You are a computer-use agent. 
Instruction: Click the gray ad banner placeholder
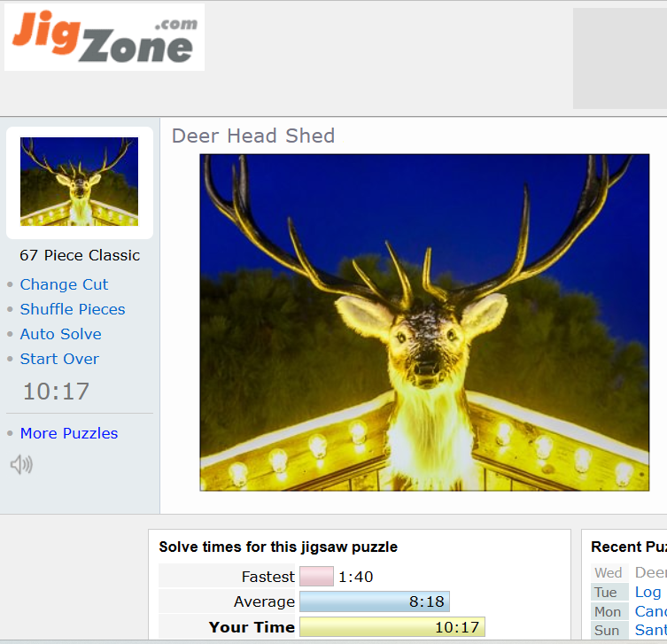[x=620, y=58]
